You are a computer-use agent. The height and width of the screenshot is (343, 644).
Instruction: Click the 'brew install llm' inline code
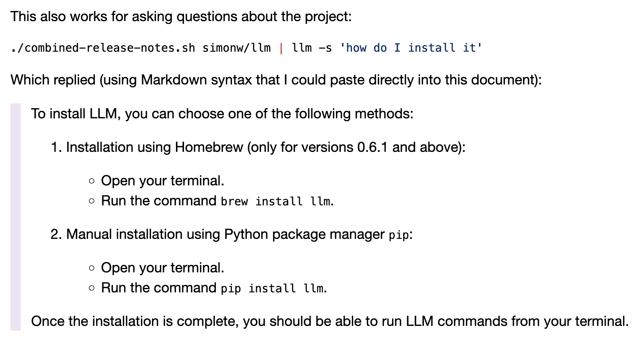276,201
